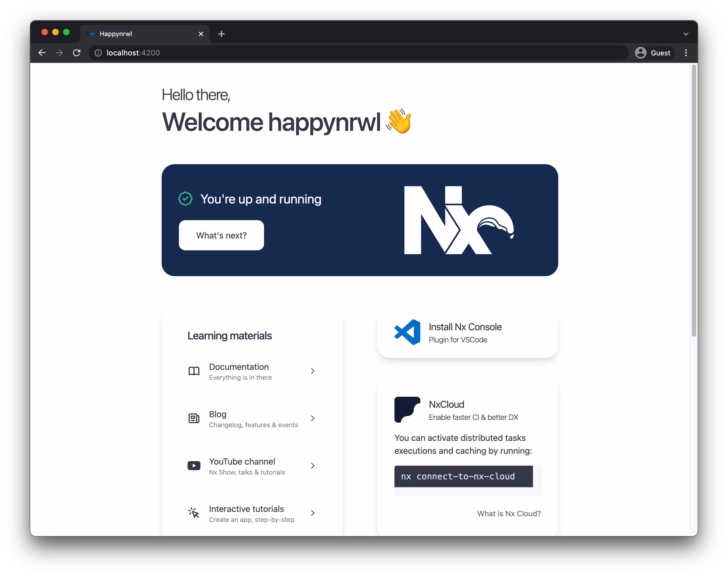Click the What's next? button
The width and height of the screenshot is (728, 576).
click(221, 236)
